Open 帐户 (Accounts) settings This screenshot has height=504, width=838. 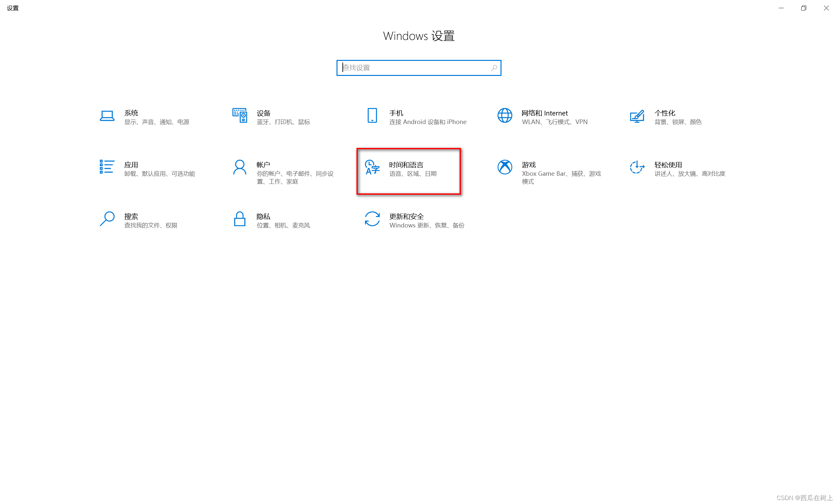(282, 172)
